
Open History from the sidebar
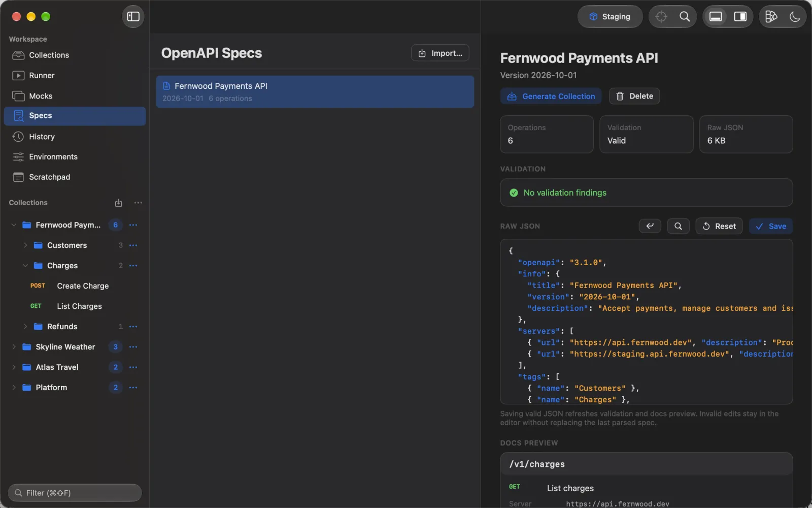[75, 137]
